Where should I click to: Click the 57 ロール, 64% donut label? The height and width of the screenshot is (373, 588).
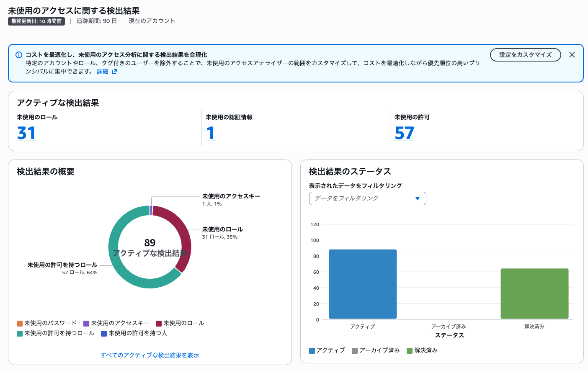pos(80,273)
